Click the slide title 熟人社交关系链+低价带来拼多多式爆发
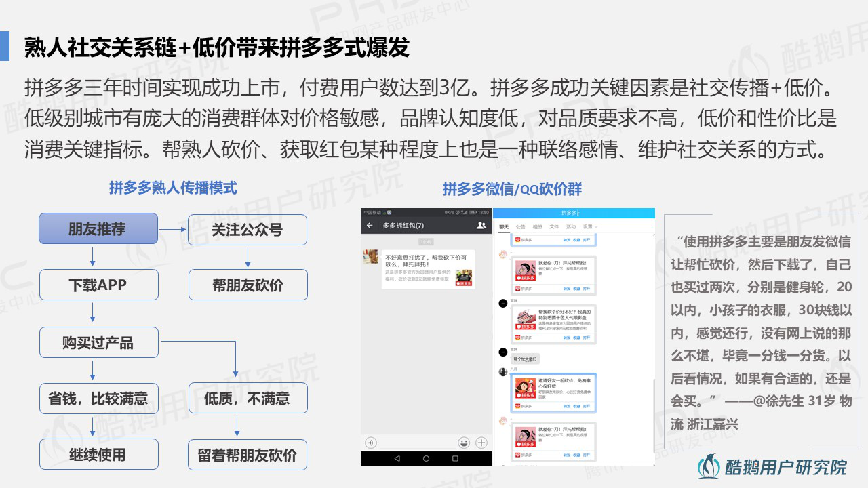 tap(217, 47)
